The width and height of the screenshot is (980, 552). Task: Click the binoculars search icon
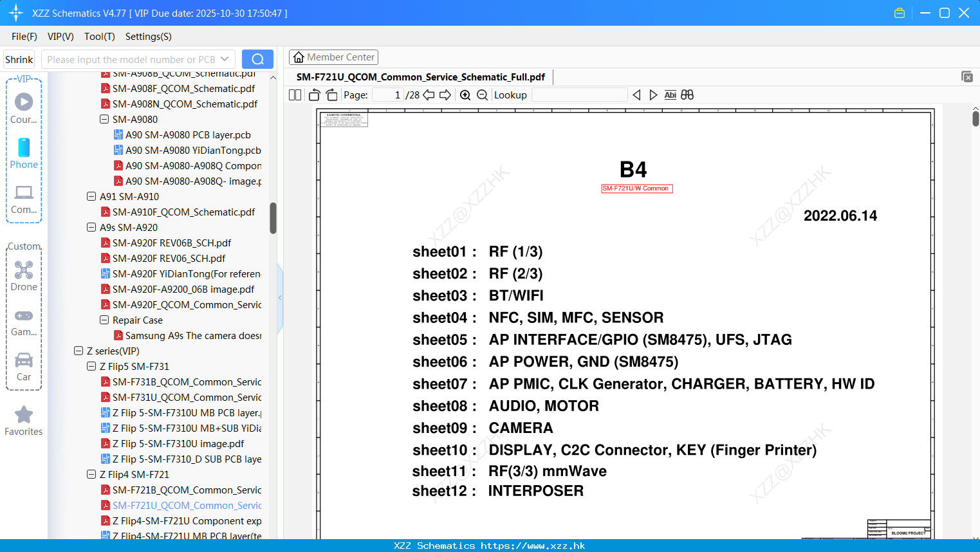(x=687, y=95)
